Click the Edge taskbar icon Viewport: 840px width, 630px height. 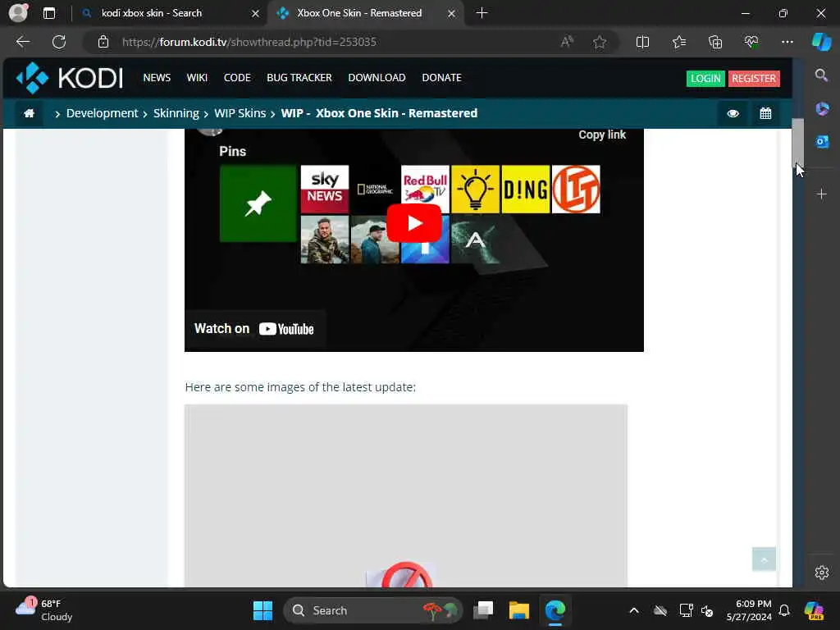coord(555,610)
